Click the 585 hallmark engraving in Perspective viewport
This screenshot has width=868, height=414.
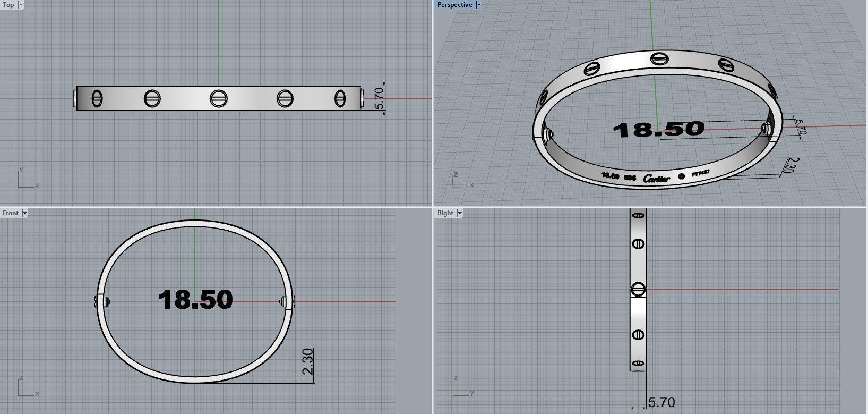pyautogui.click(x=630, y=178)
